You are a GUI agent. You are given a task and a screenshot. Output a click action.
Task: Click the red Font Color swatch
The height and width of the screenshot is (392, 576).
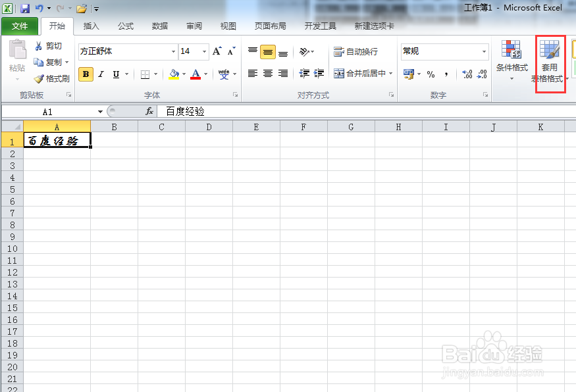click(x=196, y=74)
